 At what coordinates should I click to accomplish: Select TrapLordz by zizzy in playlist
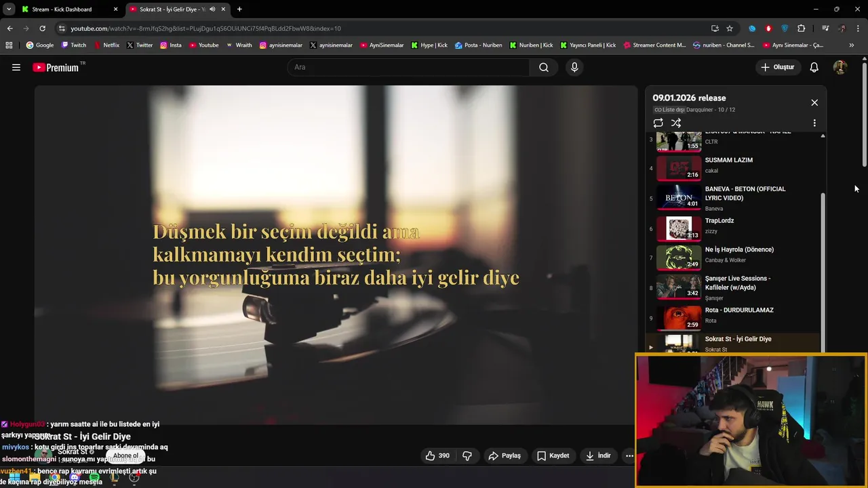[733, 228]
